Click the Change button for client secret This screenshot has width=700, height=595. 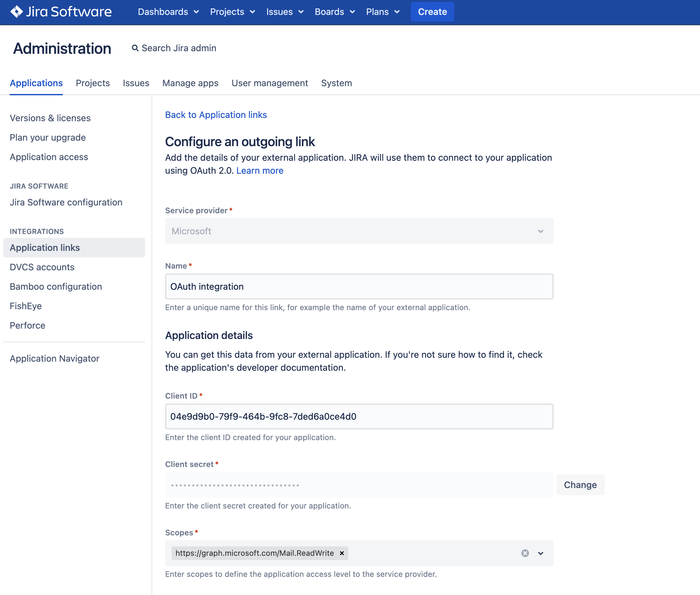580,484
